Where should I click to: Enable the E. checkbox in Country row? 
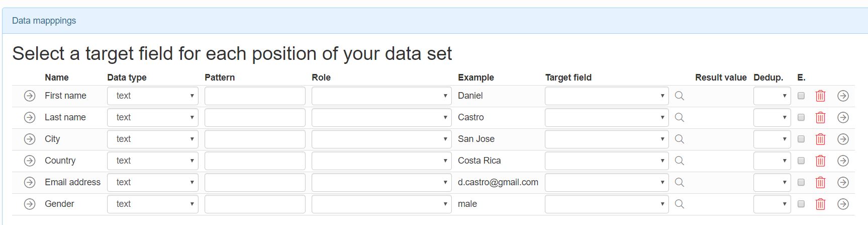801,161
